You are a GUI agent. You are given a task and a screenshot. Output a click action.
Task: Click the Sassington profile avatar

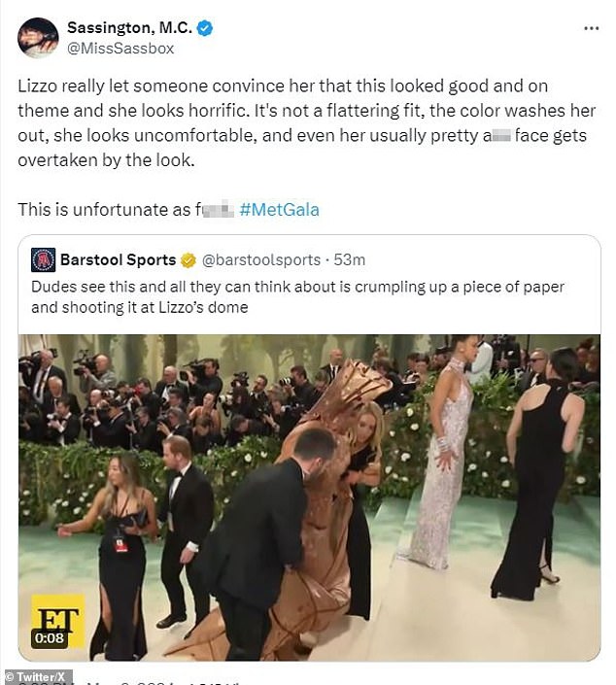[x=38, y=38]
